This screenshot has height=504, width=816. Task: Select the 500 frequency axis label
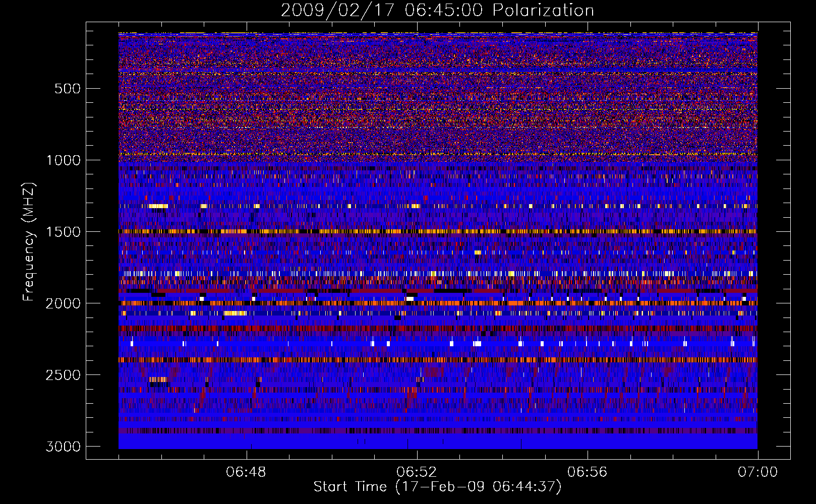[68, 89]
